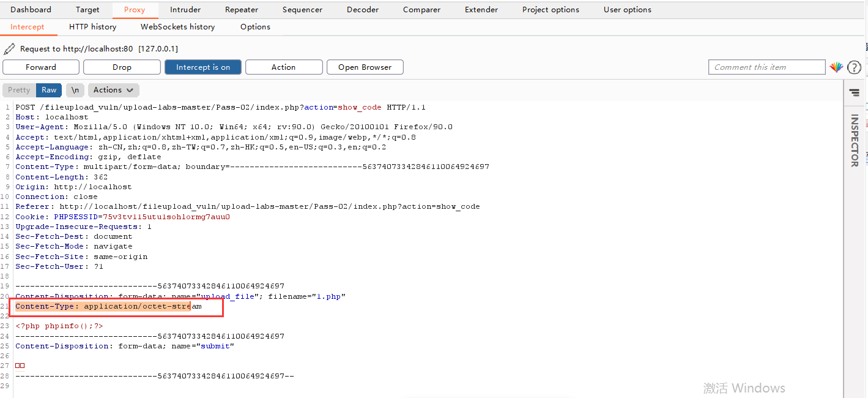Switch to the Raw view

pyautogui.click(x=49, y=90)
